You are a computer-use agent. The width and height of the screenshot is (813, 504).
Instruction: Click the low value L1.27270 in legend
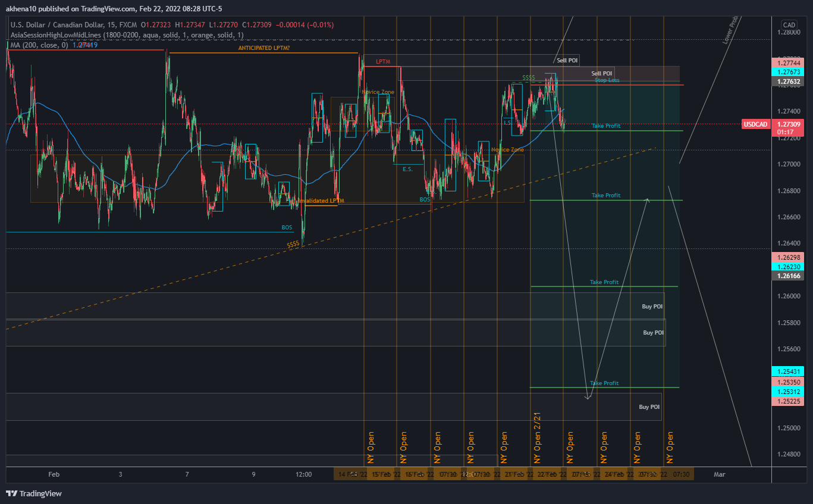[223, 25]
